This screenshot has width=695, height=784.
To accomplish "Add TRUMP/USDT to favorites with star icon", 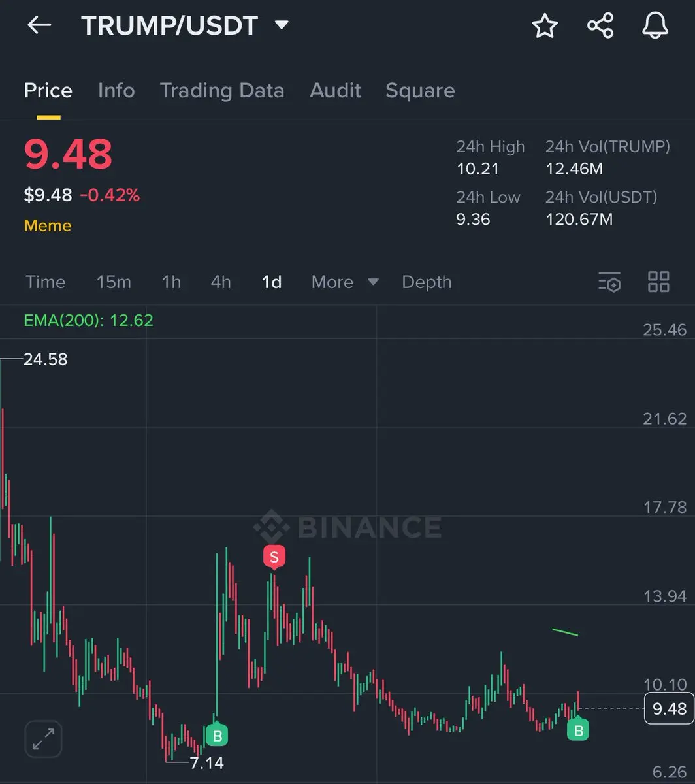I will (x=545, y=25).
